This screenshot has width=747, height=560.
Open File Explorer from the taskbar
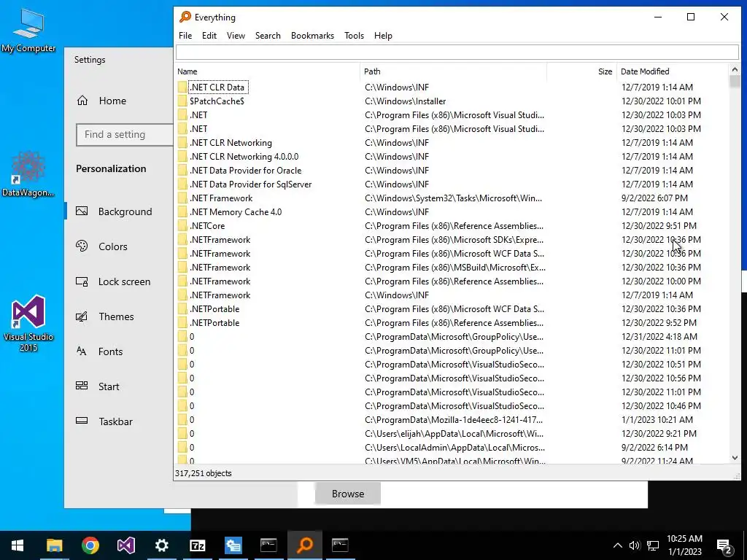click(x=54, y=545)
